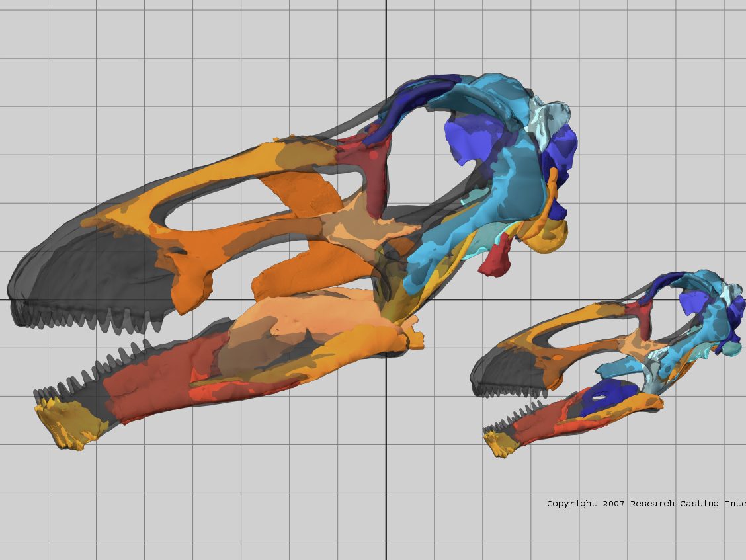Select the dark red bone hanging below the large braincase

tap(497, 258)
